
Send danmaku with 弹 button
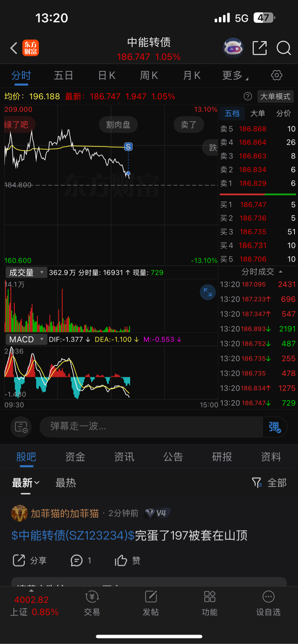pos(275,427)
